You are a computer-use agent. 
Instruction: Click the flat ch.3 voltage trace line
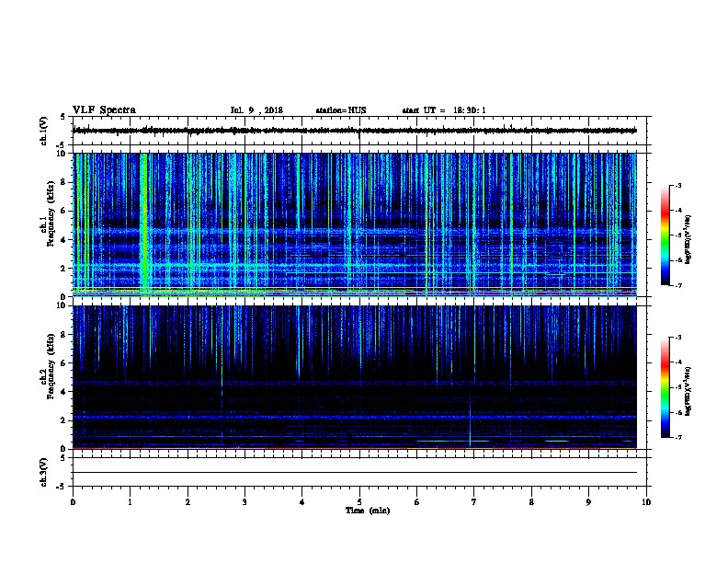point(354,473)
